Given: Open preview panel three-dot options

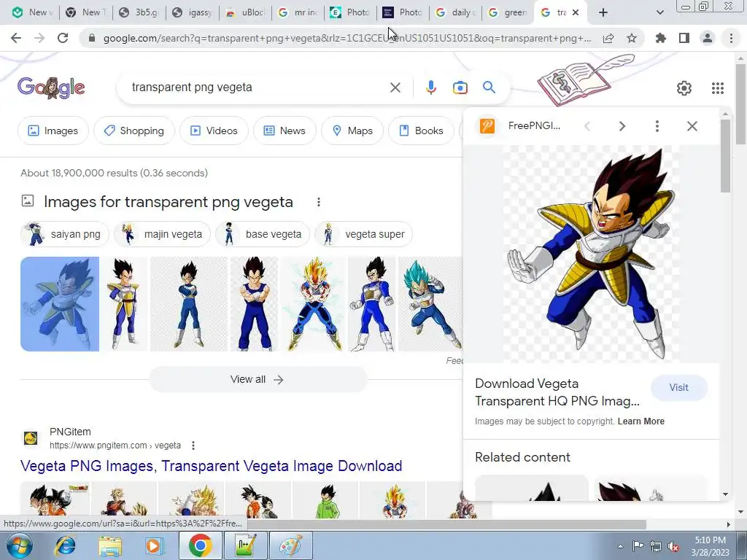Looking at the screenshot, I should (657, 126).
